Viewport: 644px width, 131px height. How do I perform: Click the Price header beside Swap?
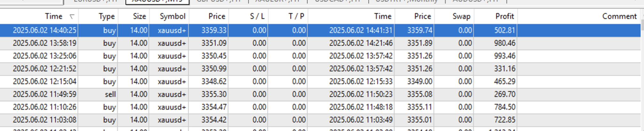422,17
